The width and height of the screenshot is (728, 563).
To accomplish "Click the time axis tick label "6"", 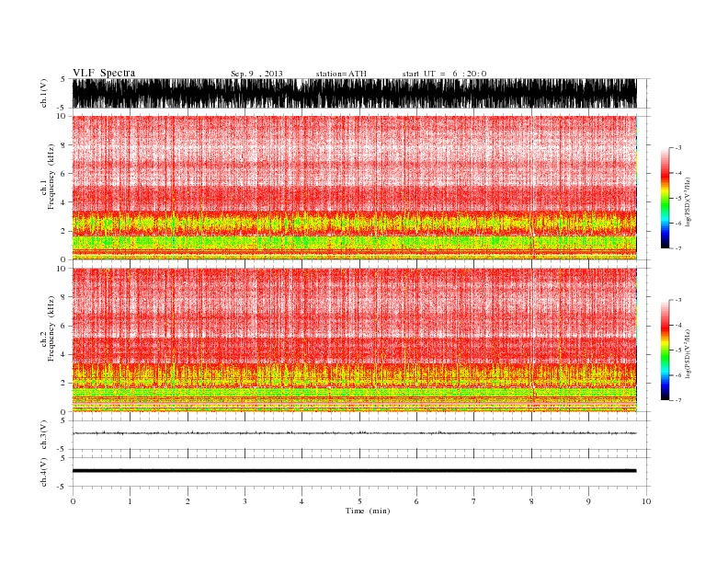I will coord(416,501).
